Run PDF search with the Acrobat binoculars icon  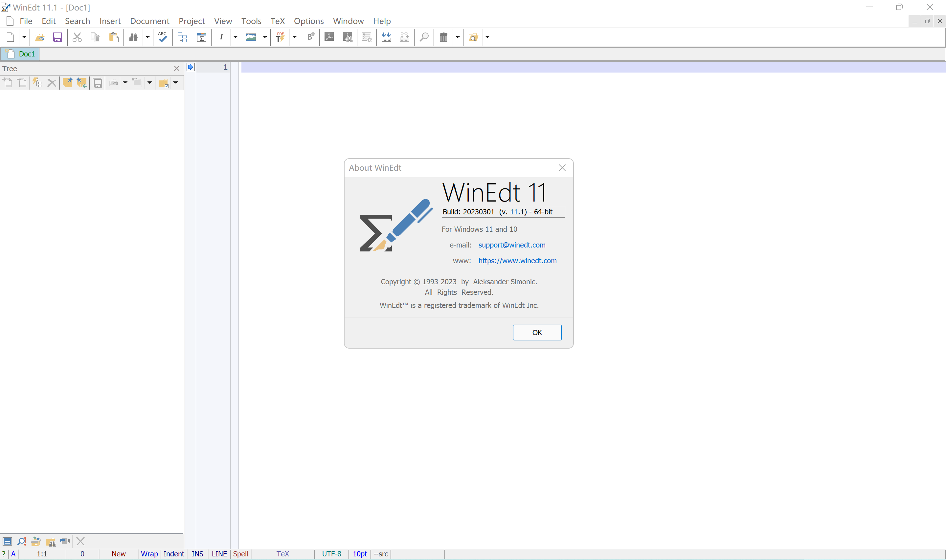point(348,37)
